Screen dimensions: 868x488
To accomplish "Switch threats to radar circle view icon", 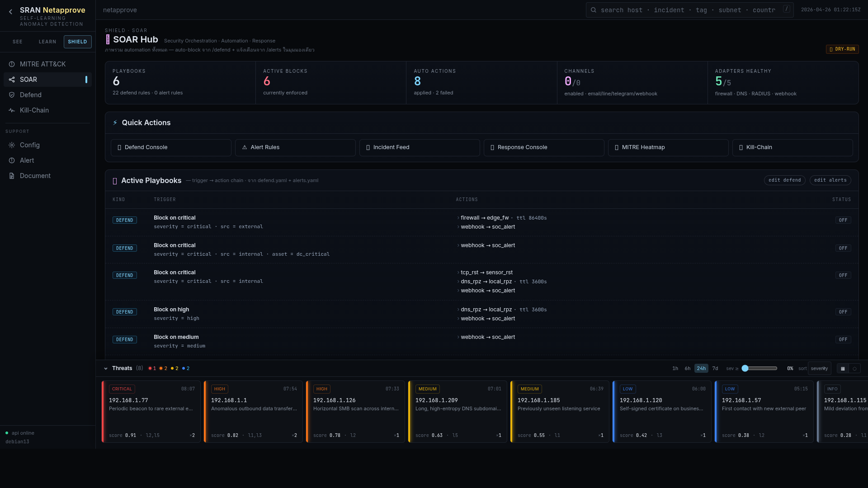I will click(x=854, y=369).
